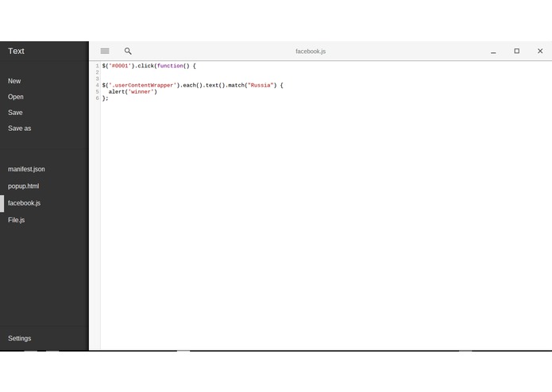Open Settings at sidebar bottom
This screenshot has width=552, height=392.
coord(19,338)
